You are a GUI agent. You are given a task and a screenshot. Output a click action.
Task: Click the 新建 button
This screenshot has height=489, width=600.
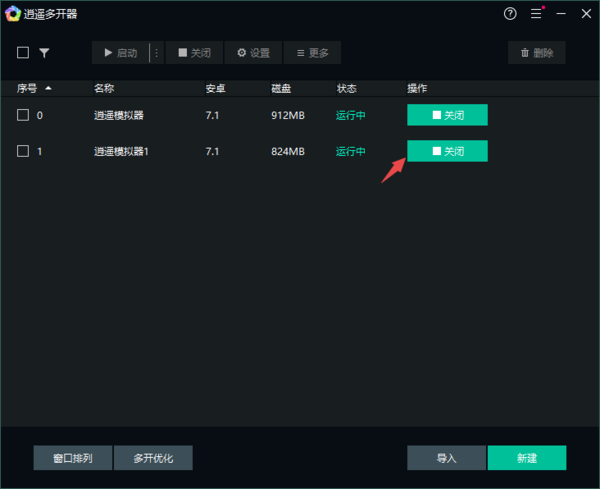pos(526,458)
